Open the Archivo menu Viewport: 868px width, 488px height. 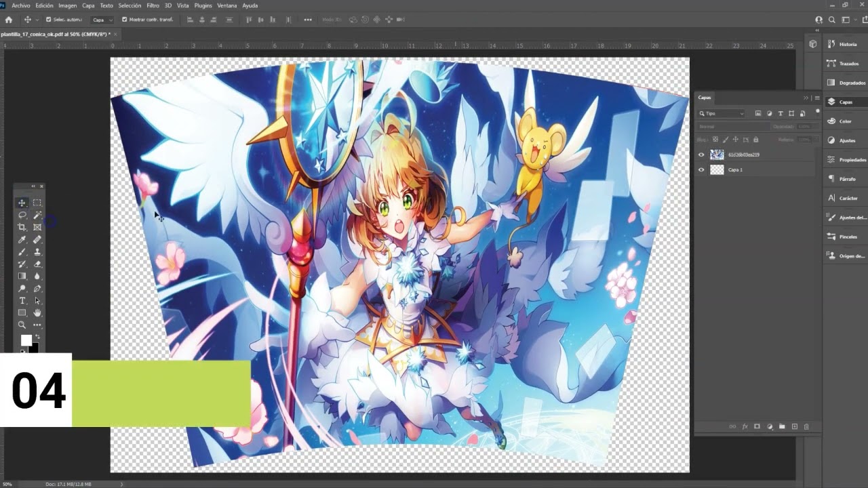(x=21, y=5)
